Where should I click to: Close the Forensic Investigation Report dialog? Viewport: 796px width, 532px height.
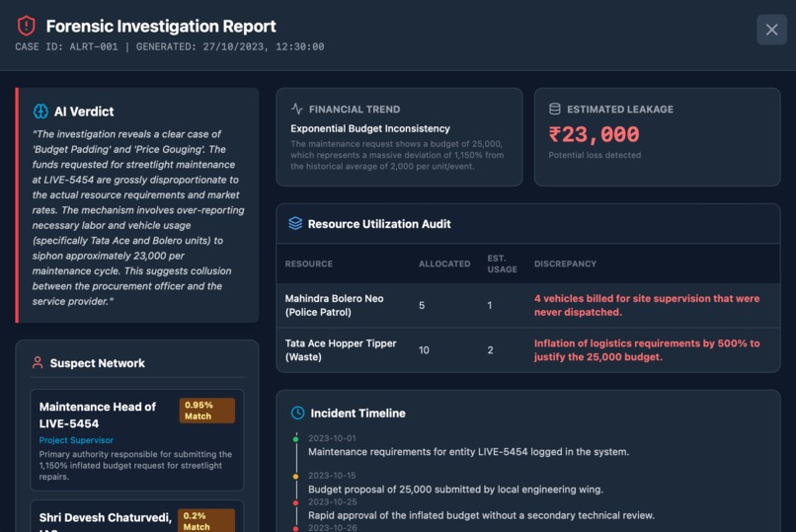pos(771,30)
